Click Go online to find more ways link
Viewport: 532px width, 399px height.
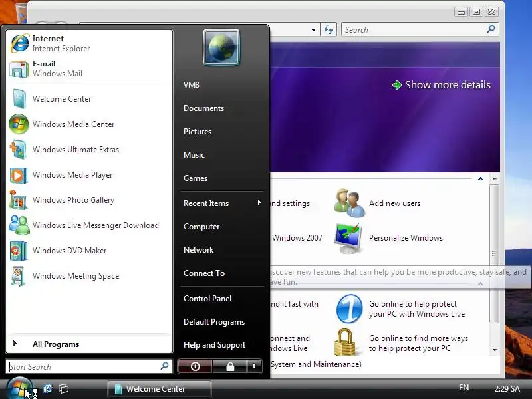tap(418, 343)
